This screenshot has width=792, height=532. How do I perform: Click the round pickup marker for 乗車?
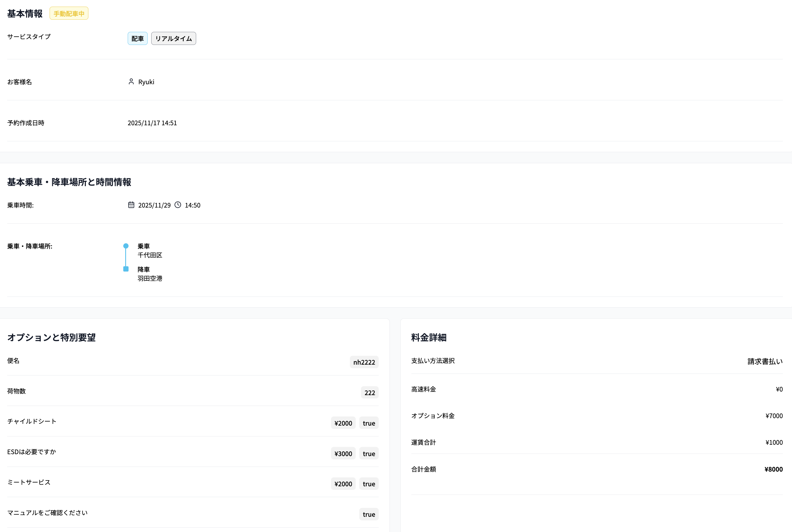126,246
